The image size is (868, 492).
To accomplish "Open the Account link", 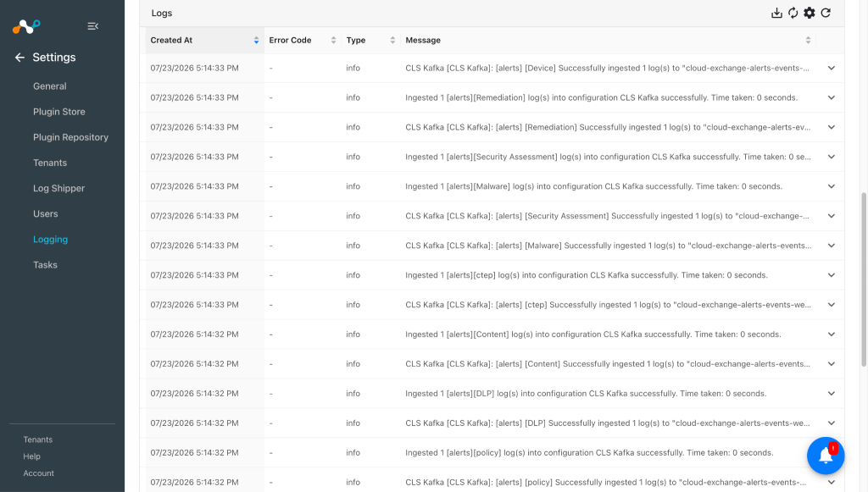I will (39, 473).
